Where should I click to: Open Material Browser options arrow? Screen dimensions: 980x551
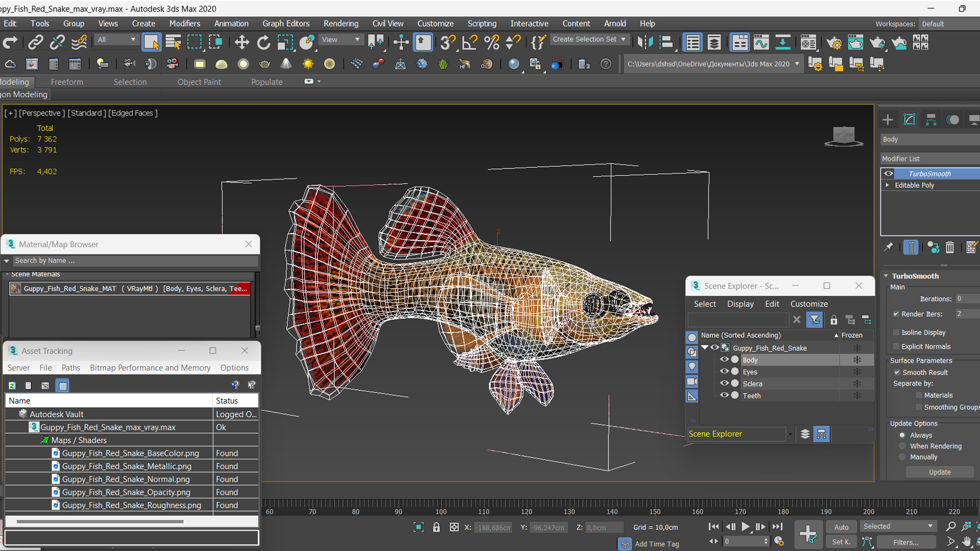7,261
